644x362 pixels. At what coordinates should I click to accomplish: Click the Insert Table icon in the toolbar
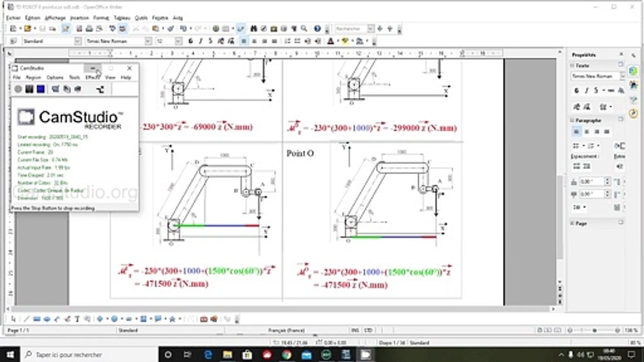(226, 29)
